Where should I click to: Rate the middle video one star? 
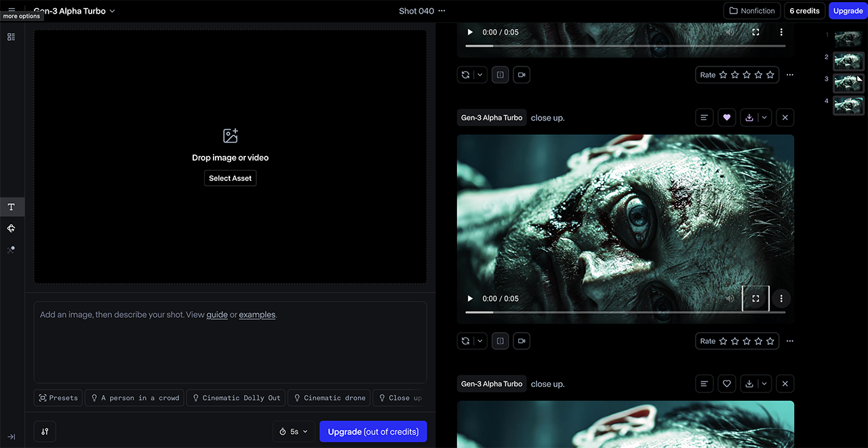click(x=723, y=341)
